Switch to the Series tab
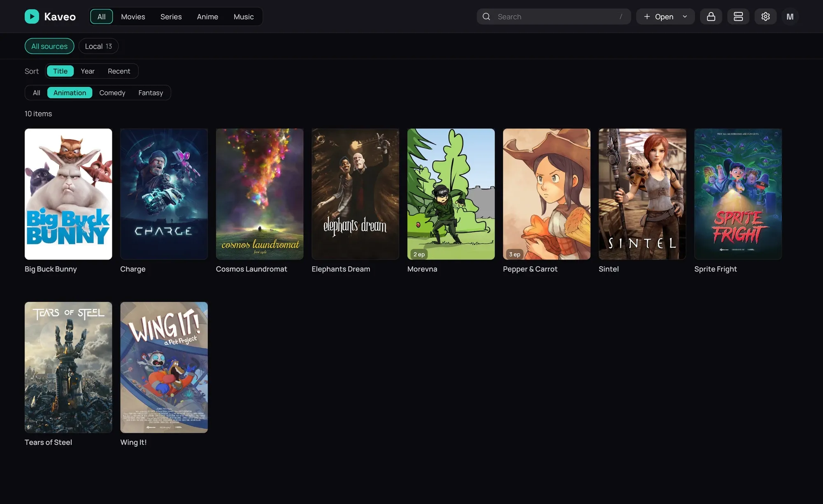The width and height of the screenshot is (823, 504). (x=171, y=16)
